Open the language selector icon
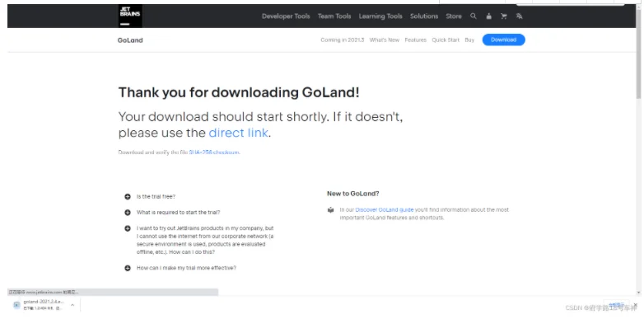 [x=519, y=16]
